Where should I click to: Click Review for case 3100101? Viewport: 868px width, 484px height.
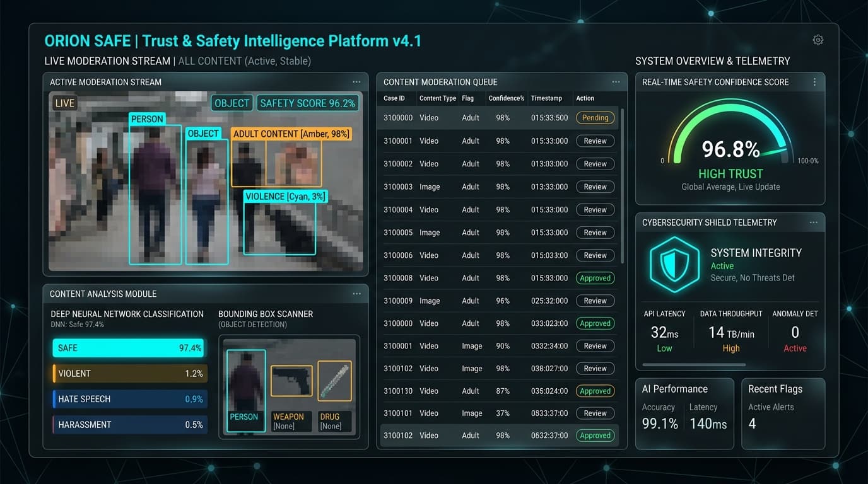pos(595,413)
